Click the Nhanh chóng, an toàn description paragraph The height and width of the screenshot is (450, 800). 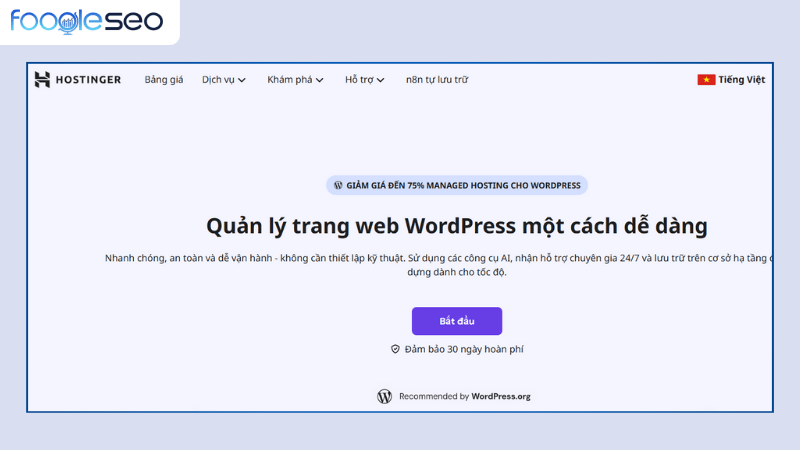pos(439,265)
